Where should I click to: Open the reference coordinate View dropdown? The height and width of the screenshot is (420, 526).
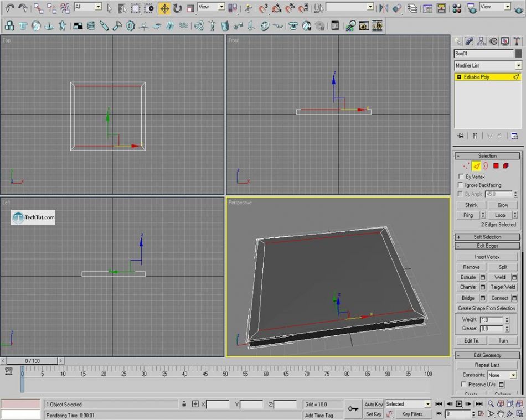point(211,7)
